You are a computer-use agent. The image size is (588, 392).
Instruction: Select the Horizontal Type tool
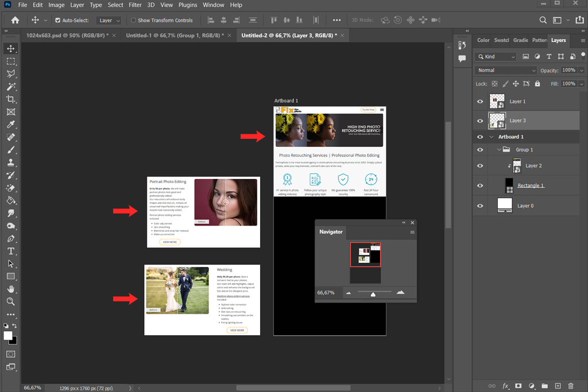[11, 251]
